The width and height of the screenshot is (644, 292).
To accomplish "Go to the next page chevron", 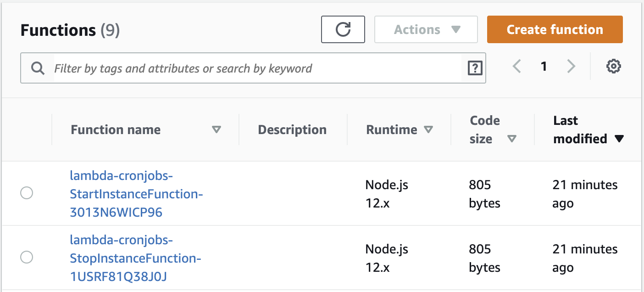I will pyautogui.click(x=571, y=67).
